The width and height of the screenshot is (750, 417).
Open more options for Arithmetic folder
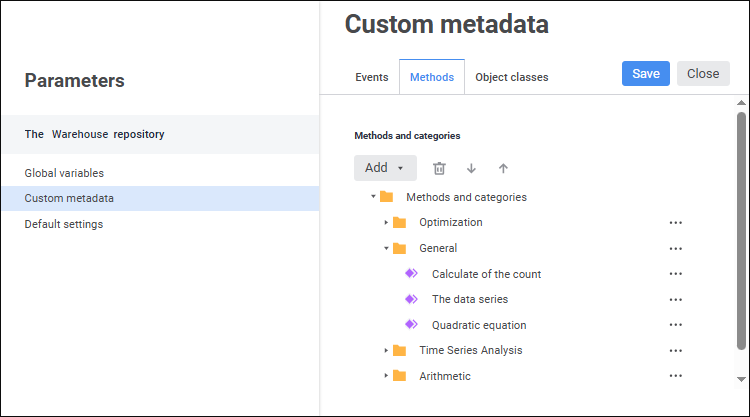(676, 376)
